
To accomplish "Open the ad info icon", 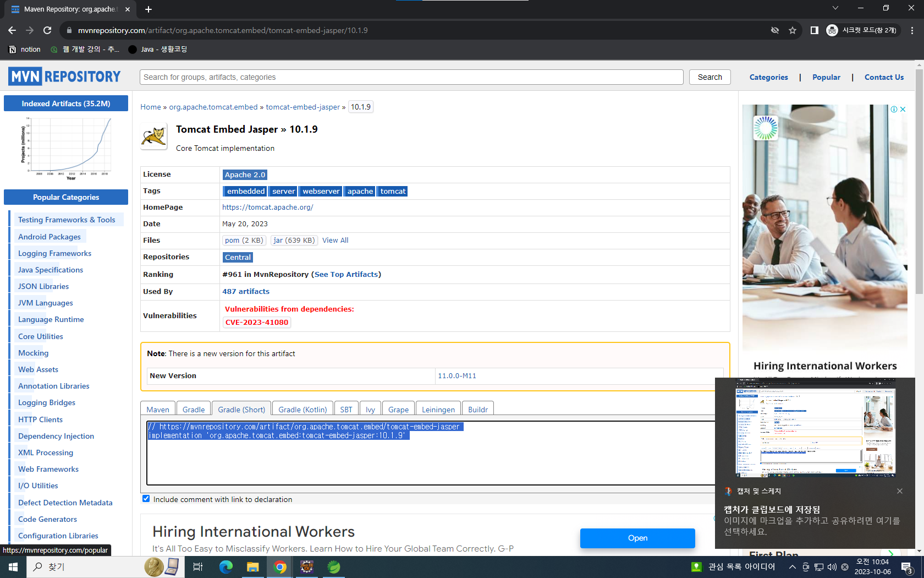I will (894, 110).
